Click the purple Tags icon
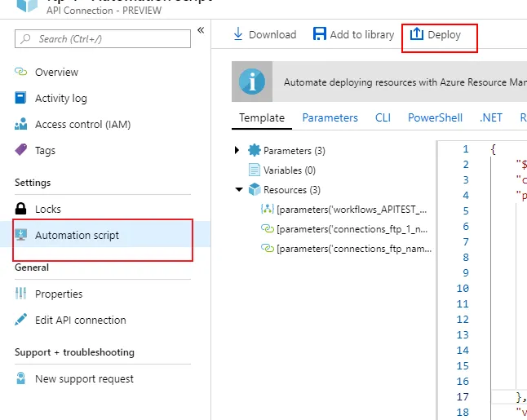Screen dimensions: 527x420 (21, 149)
